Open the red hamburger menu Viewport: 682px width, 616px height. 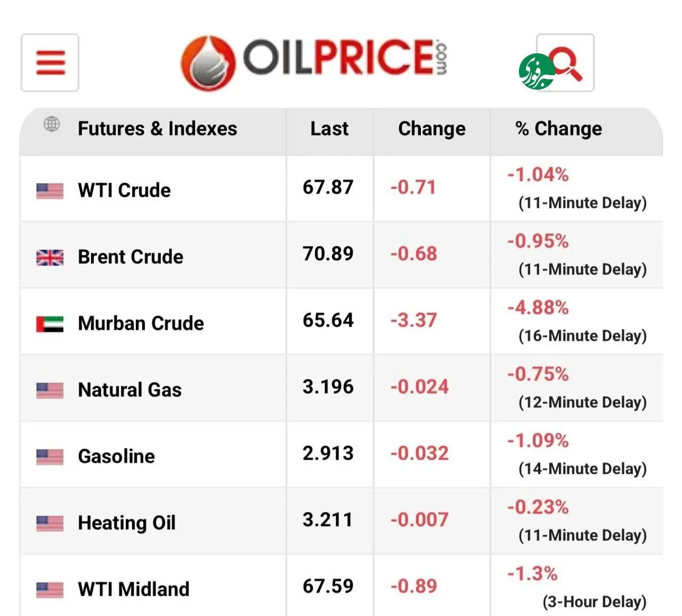50,63
